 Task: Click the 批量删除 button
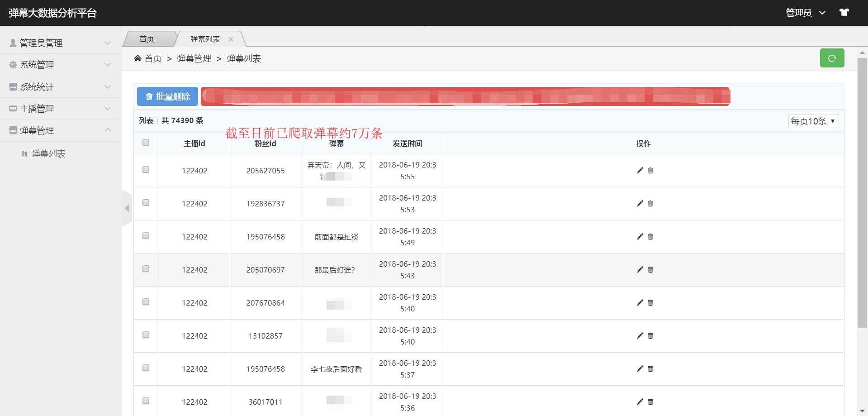tap(167, 96)
